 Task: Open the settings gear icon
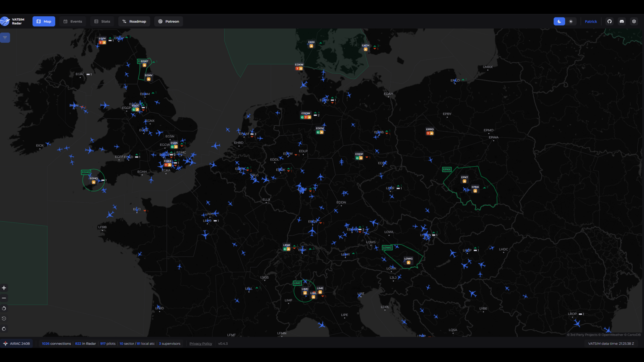[634, 21]
